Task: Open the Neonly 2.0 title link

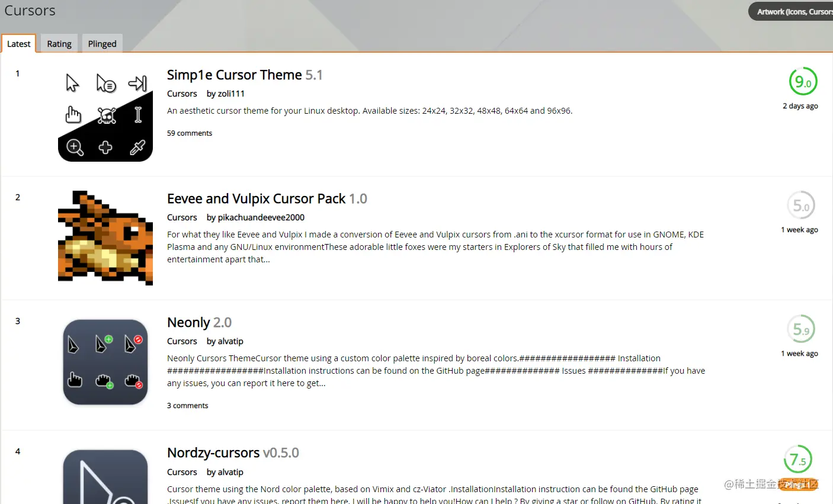Action: point(199,323)
